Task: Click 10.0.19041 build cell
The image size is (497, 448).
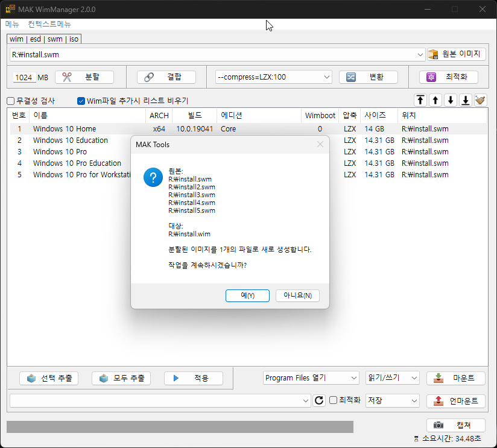Action: tap(195, 129)
